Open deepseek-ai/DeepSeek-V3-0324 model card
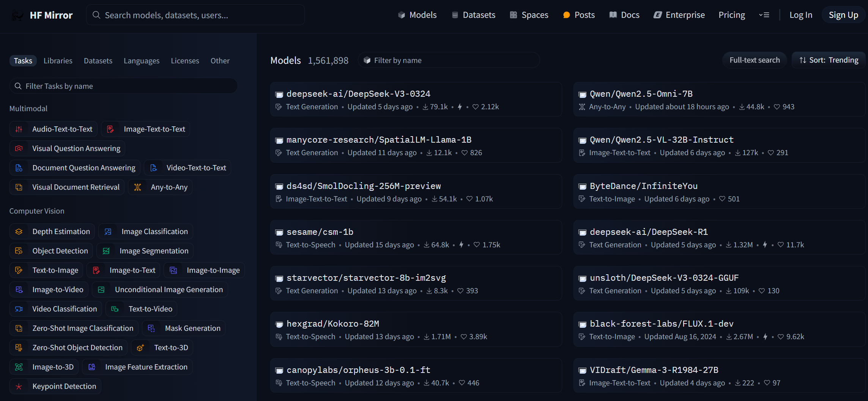Screen dimensions: 868x401 pos(416,99)
